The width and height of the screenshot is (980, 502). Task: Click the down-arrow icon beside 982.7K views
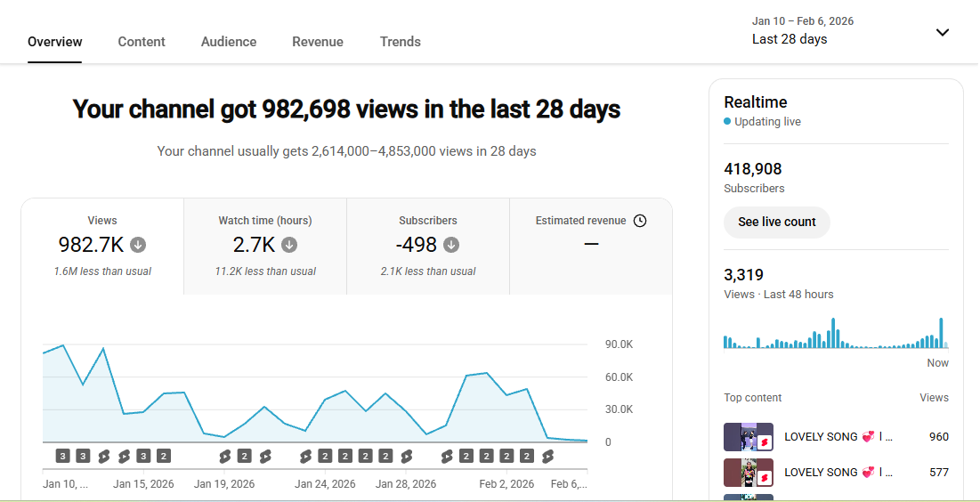(x=138, y=245)
